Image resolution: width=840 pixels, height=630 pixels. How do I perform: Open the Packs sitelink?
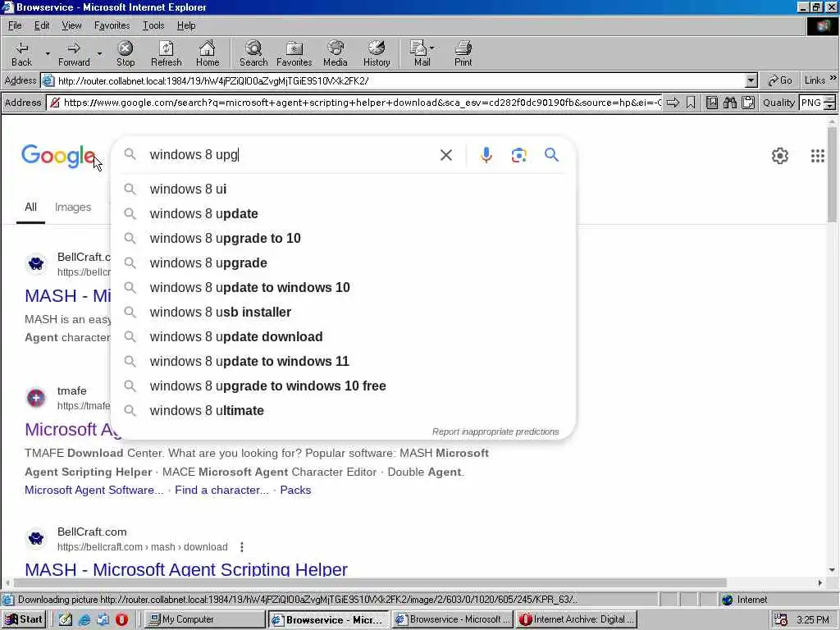(295, 491)
